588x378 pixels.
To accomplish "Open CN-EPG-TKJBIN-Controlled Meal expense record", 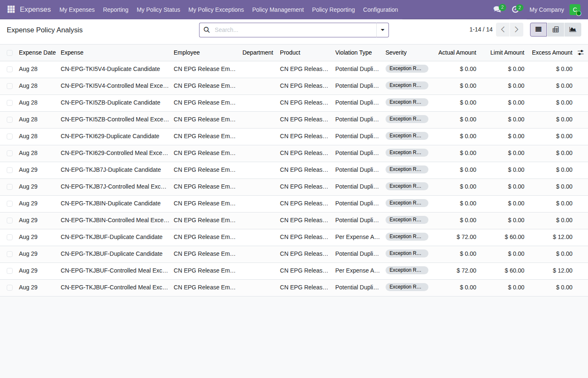I will (115, 220).
